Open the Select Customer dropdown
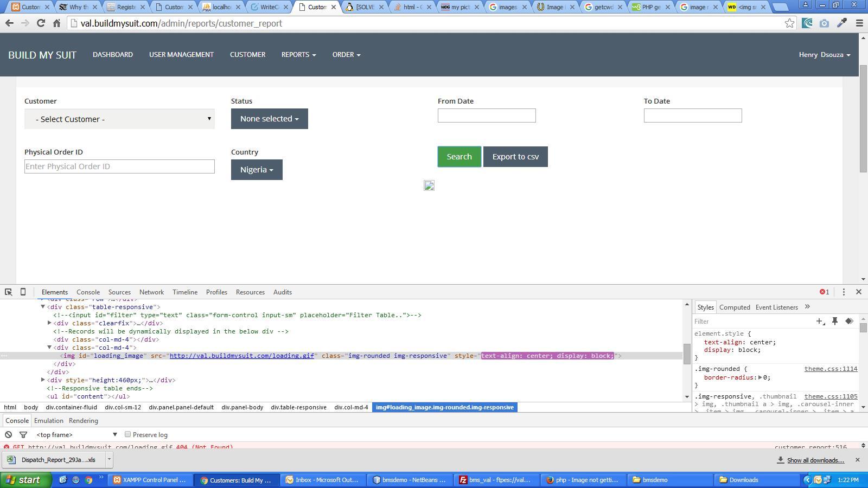The width and height of the screenshot is (868, 488). 119,119
